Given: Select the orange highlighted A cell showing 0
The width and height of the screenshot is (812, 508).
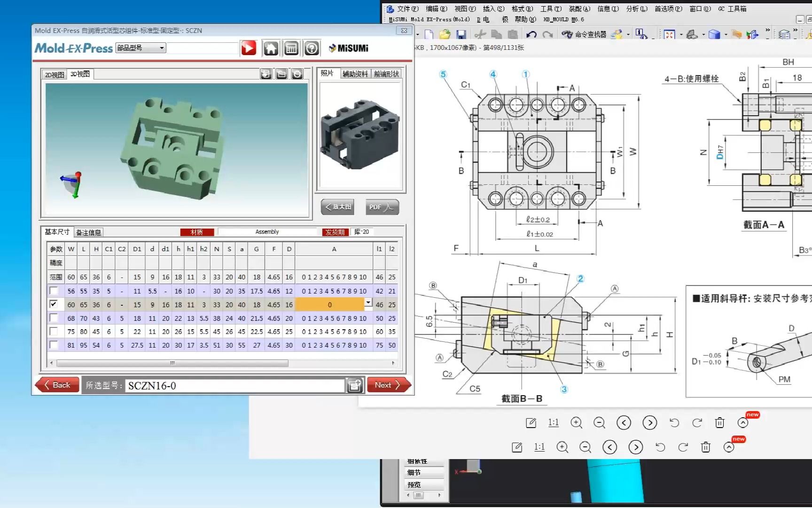Looking at the screenshot, I should pyautogui.click(x=330, y=304).
